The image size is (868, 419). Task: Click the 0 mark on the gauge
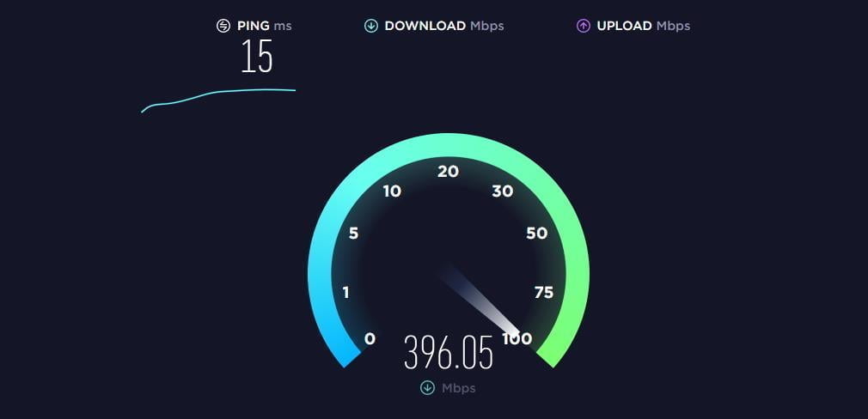pyautogui.click(x=370, y=338)
